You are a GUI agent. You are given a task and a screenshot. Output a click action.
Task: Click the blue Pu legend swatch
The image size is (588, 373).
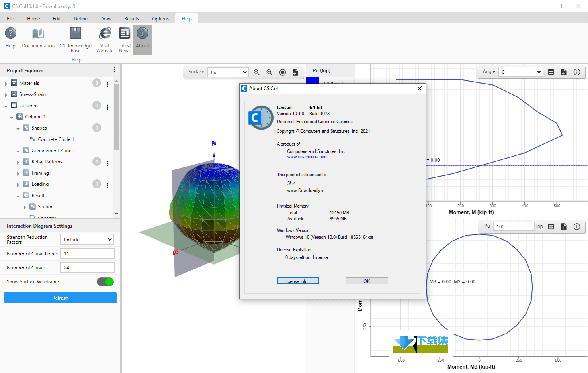click(x=313, y=80)
